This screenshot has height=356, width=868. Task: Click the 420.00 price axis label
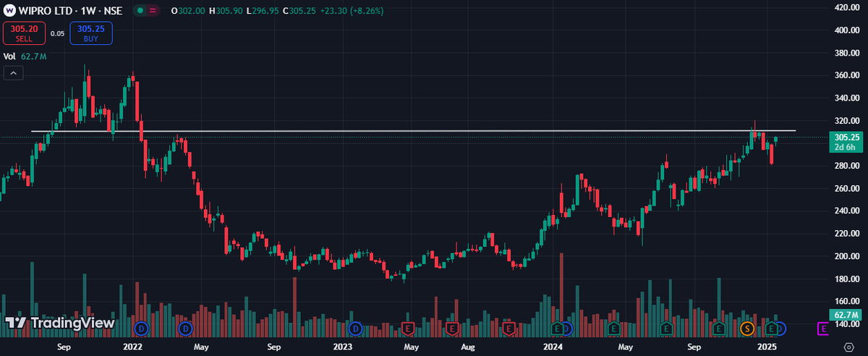[x=846, y=7]
